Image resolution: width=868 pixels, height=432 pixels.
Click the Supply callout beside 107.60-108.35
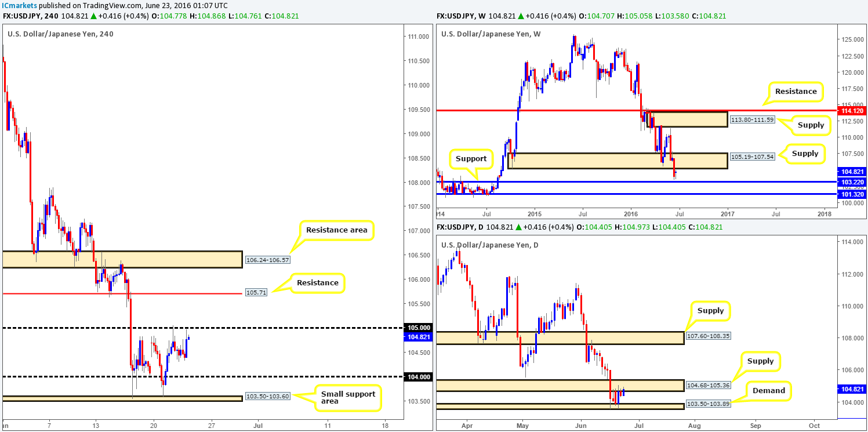[x=711, y=311]
